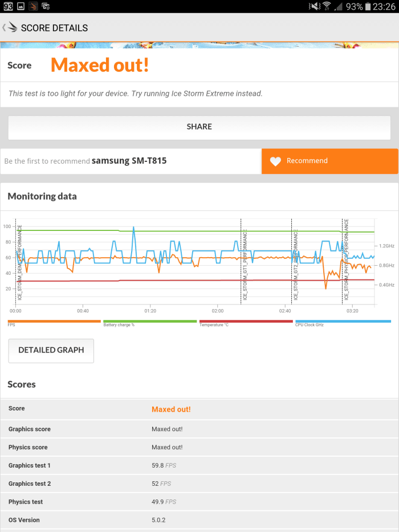Image resolution: width=399 pixels, height=532 pixels.
Task: Tap the 23:26 clock
Action: coord(384,6)
